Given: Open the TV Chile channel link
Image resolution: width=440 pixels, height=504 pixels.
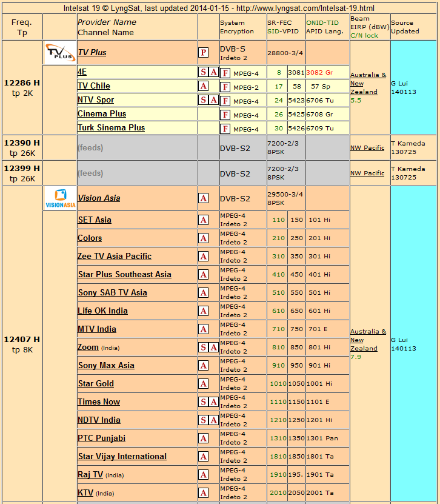Looking at the screenshot, I should [x=94, y=86].
